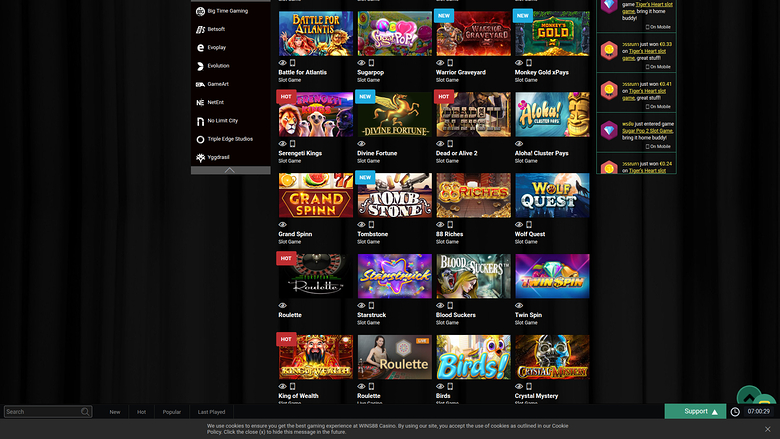Select the Evolution provider icon

[x=200, y=66]
